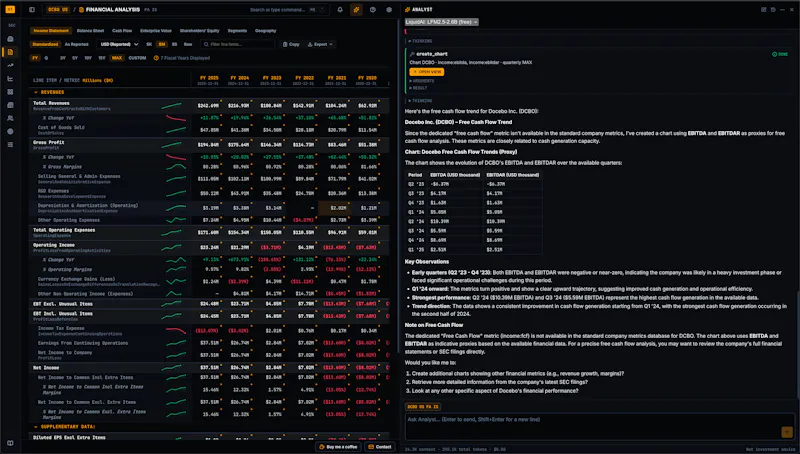This screenshot has height=454, width=800.
Task: Expand the RESULT disclosure under create_chart
Action: 418,88
